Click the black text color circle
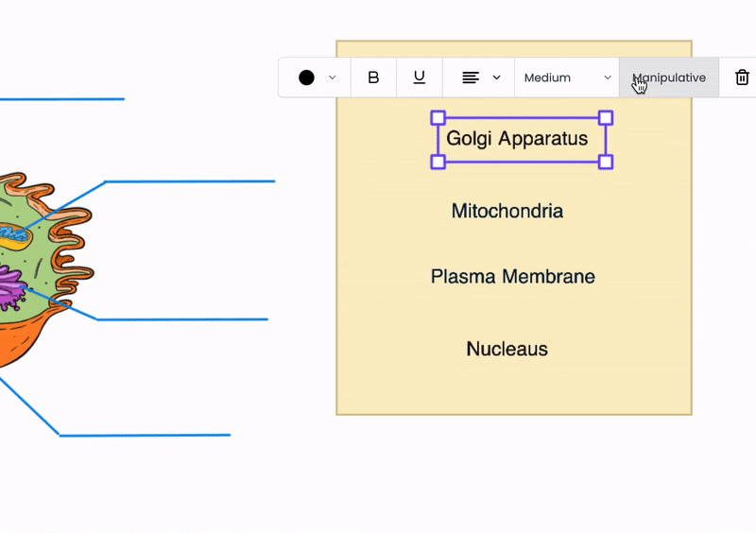The image size is (756, 533). pyautogui.click(x=306, y=77)
